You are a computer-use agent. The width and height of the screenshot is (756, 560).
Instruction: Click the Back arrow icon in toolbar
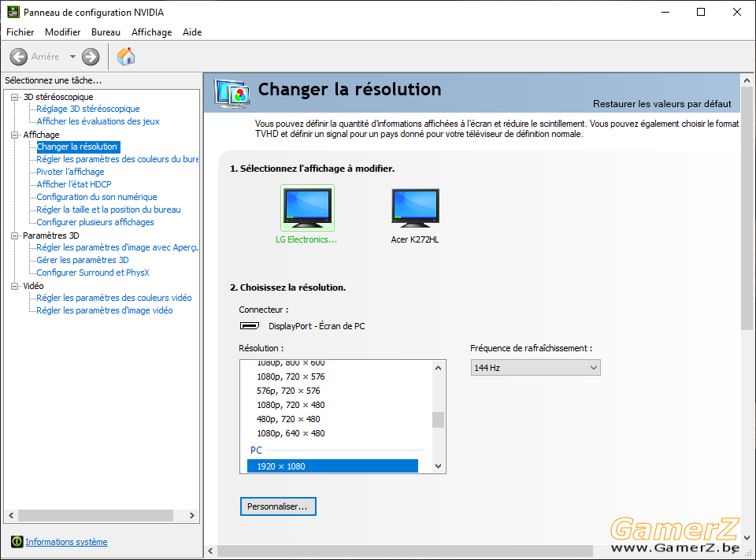(19, 57)
